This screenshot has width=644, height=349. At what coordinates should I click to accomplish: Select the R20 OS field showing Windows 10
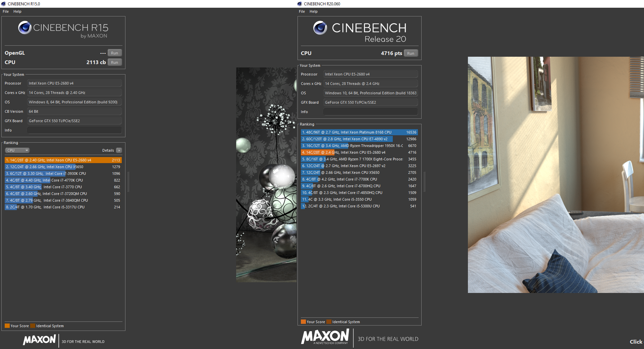[x=371, y=93]
